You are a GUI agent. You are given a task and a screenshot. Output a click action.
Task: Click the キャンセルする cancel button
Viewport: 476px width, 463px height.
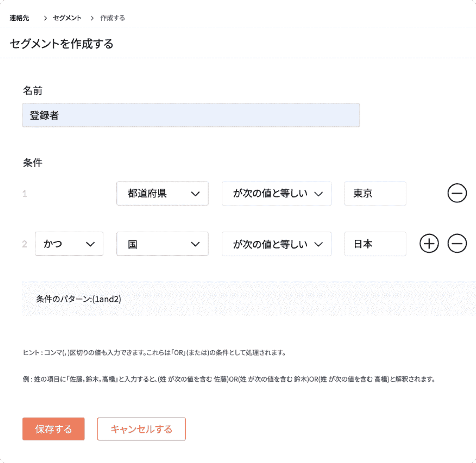[141, 429]
